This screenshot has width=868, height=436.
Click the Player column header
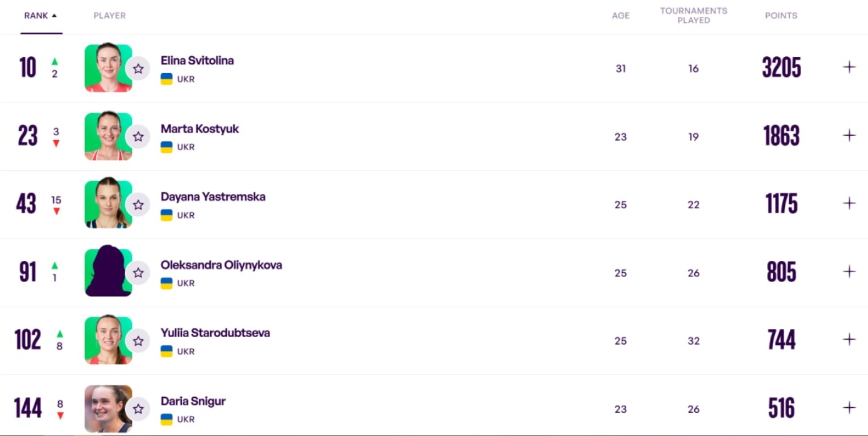(x=109, y=16)
